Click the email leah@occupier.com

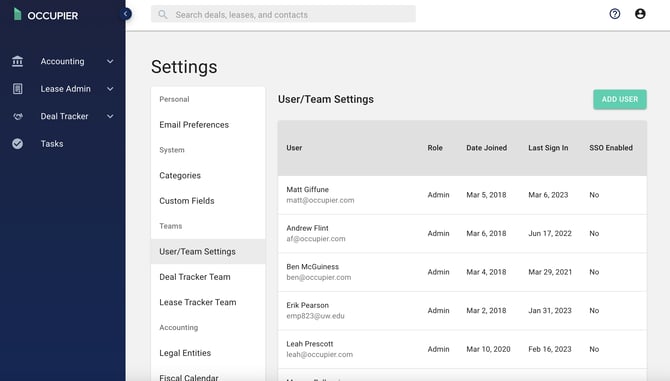320,355
